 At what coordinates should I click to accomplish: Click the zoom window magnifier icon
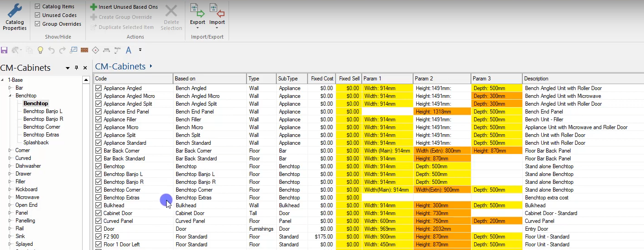click(x=73, y=50)
